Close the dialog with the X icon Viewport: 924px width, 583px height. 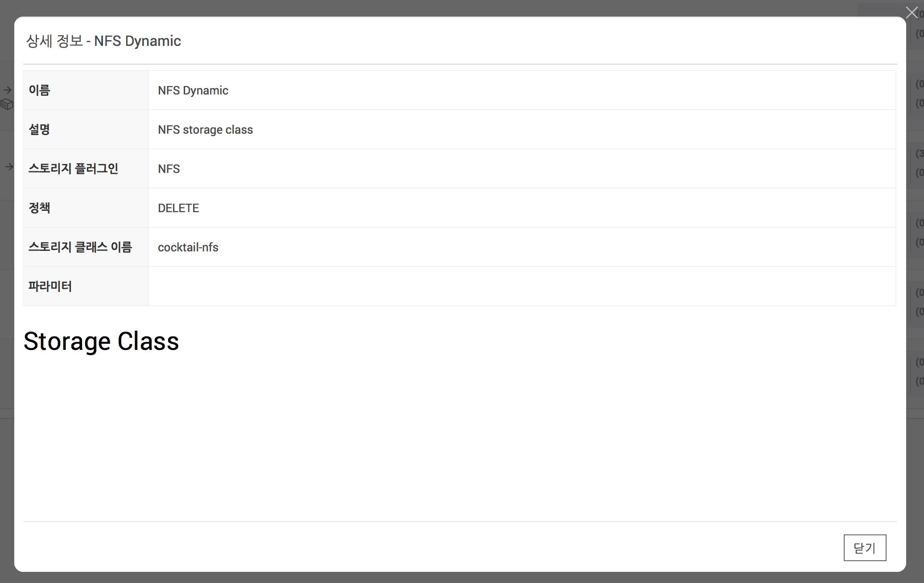pos(912,12)
